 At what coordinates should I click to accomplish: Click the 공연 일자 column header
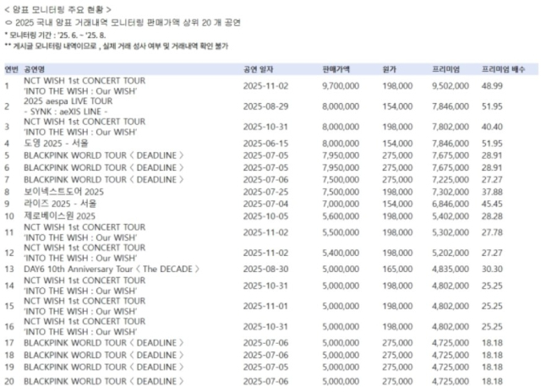[260, 68]
